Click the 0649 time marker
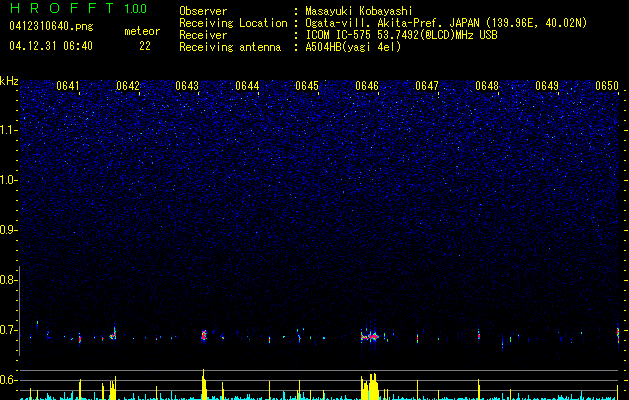 point(547,86)
